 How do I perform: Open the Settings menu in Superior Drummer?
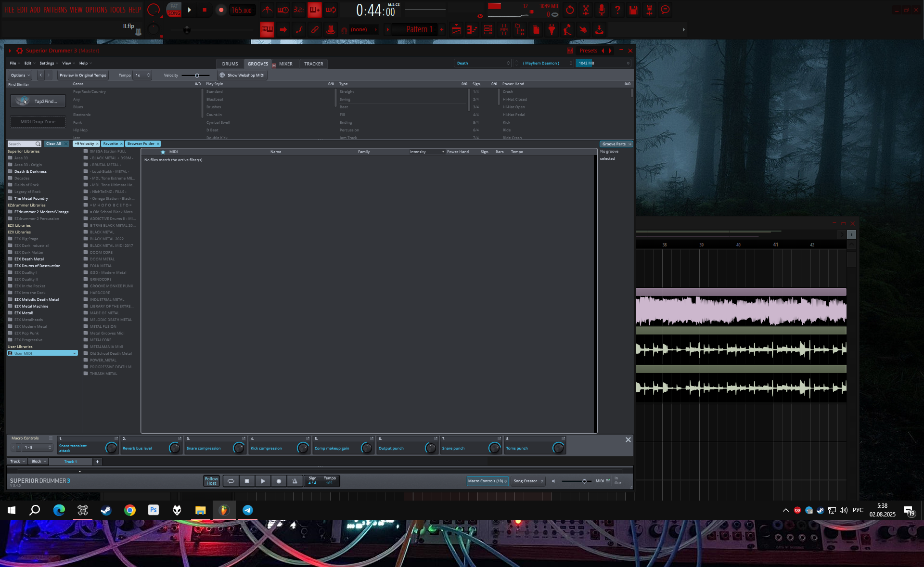[48, 63]
